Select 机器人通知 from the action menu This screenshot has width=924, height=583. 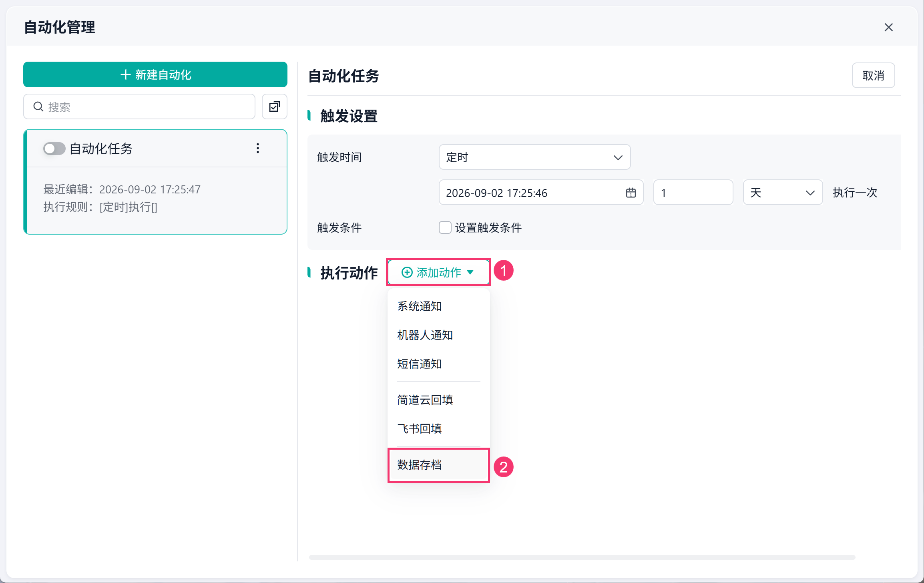[x=438, y=335]
